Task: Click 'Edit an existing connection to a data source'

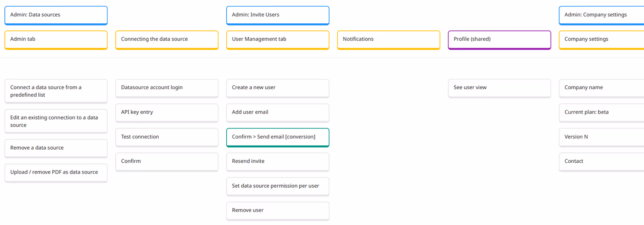Action: click(56, 121)
